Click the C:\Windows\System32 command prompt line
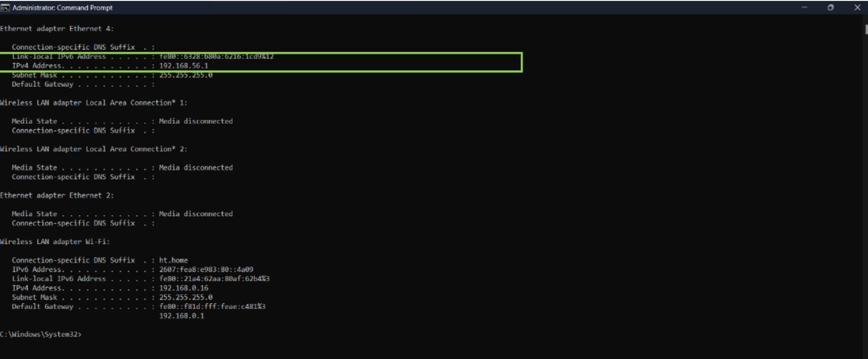The width and height of the screenshot is (868, 359). point(40,334)
